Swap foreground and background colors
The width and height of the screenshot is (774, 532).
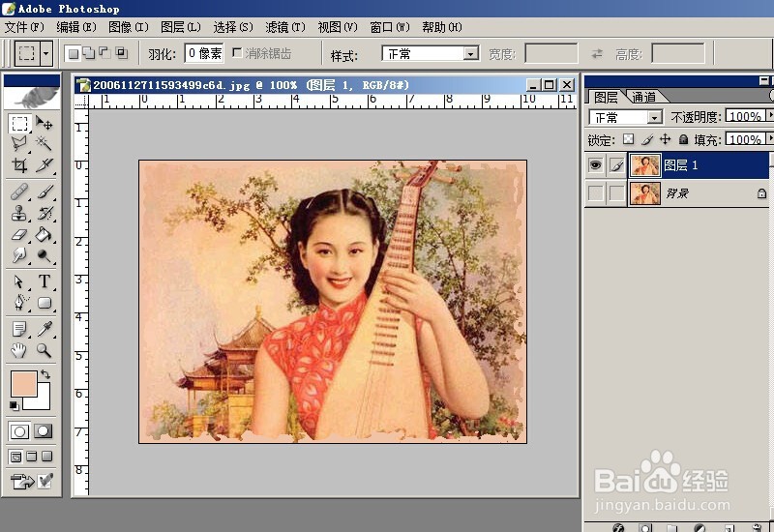45,374
